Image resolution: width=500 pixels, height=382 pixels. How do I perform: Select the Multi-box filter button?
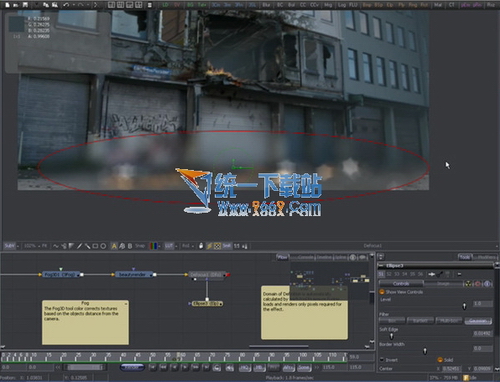(x=449, y=321)
